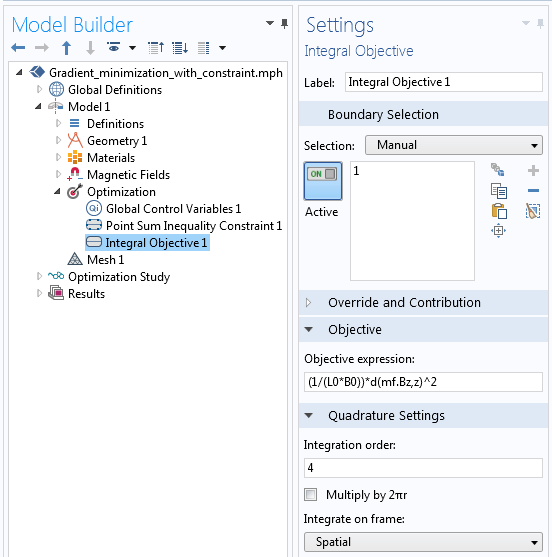Click the back arrow in Model Builder toolbar
The height and width of the screenshot is (557, 552).
pos(18,47)
